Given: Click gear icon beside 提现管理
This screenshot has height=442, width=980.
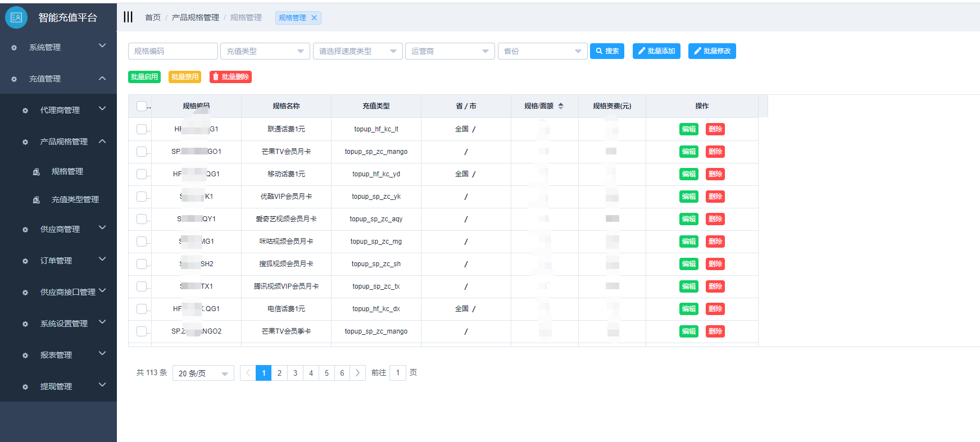Looking at the screenshot, I should [25, 387].
